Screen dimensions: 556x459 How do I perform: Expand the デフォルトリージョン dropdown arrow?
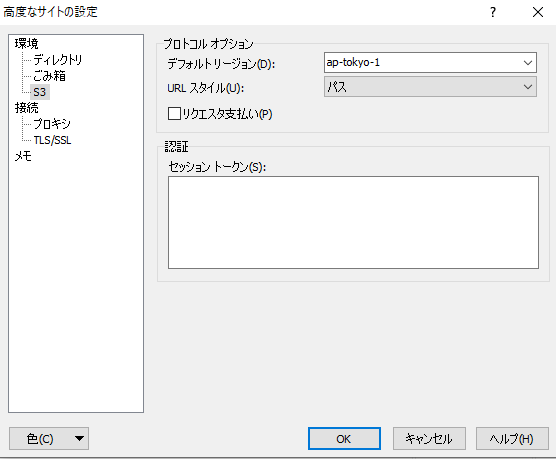[528, 63]
